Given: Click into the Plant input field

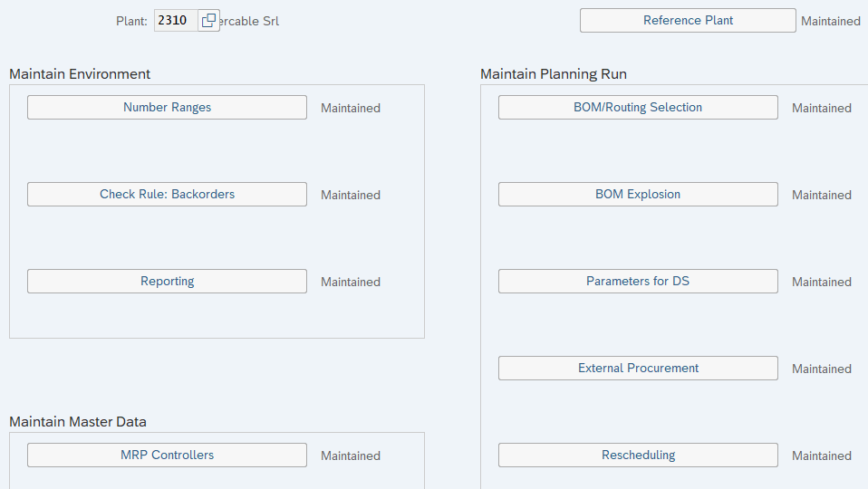Looking at the screenshot, I should pyautogui.click(x=176, y=21).
